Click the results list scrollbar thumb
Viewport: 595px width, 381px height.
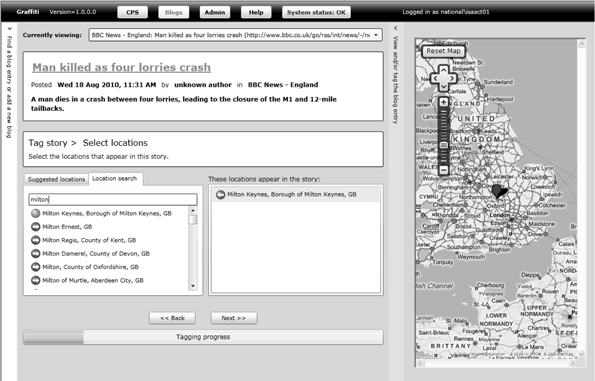coord(193,220)
